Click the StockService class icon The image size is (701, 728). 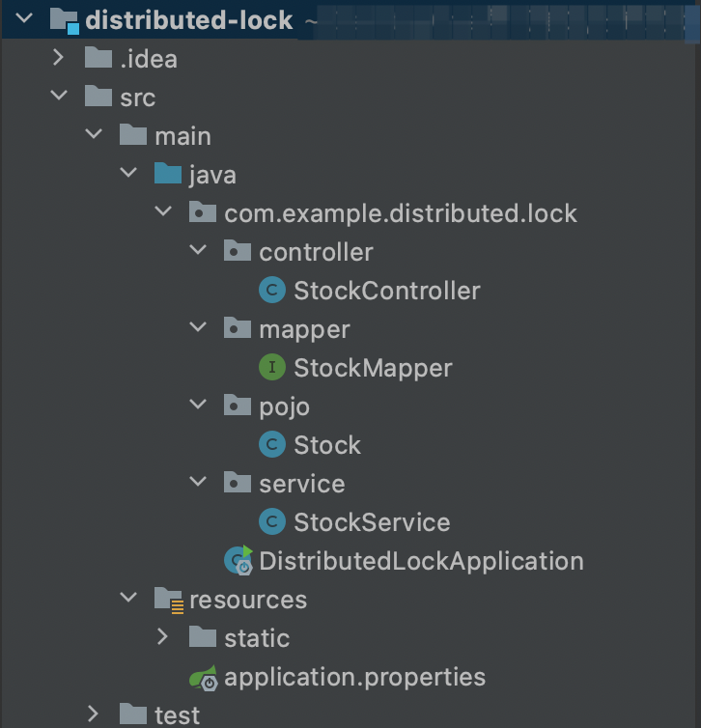coord(272,521)
